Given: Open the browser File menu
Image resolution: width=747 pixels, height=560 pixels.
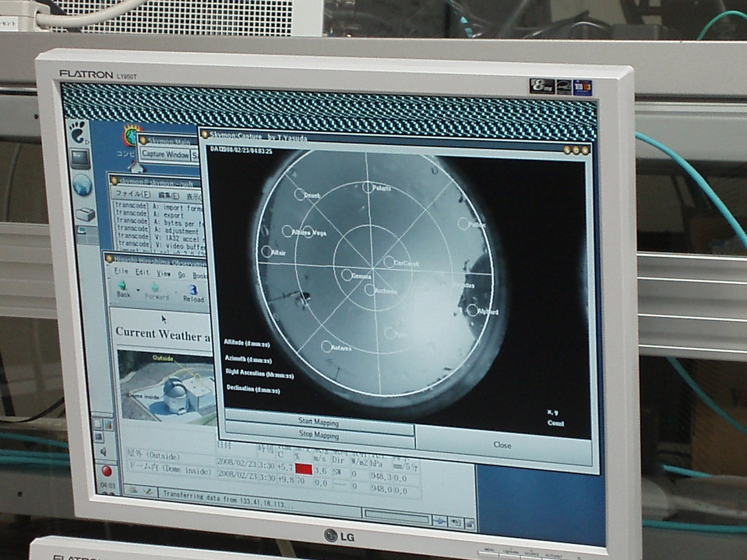Looking at the screenshot, I should click(x=121, y=271).
